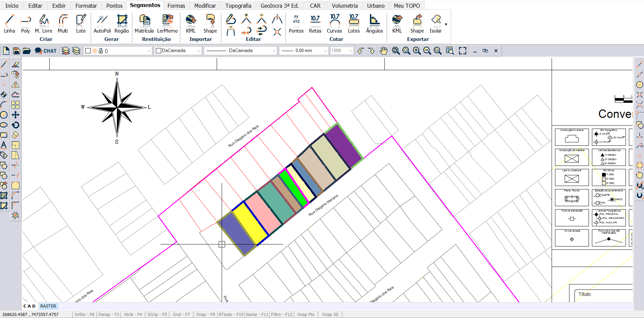
Task: Click the purple lot in the drawing
Action: click(343, 145)
